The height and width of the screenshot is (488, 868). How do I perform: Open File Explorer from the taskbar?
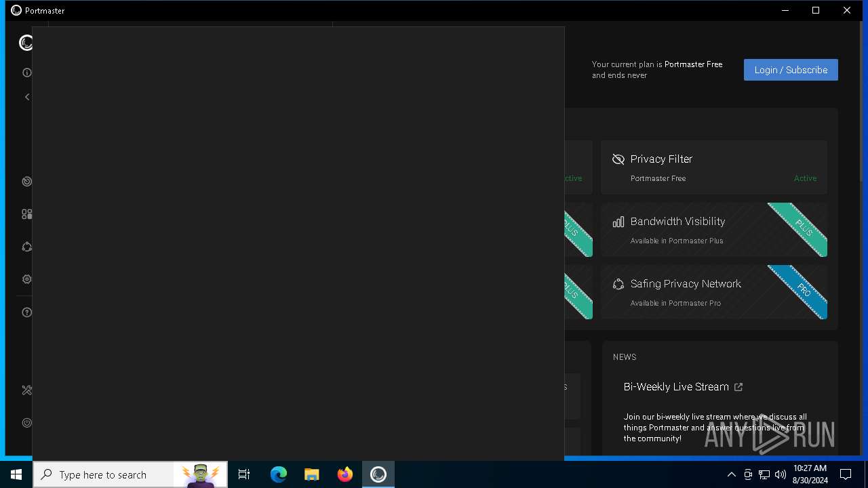click(311, 474)
